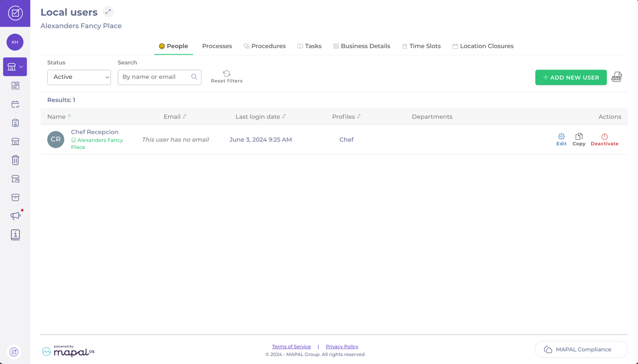
Task: Open the Status dropdown showing Active
Action: pos(79,77)
